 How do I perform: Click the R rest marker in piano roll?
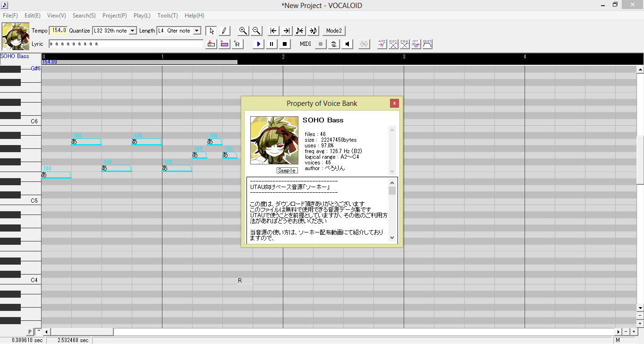click(x=240, y=281)
